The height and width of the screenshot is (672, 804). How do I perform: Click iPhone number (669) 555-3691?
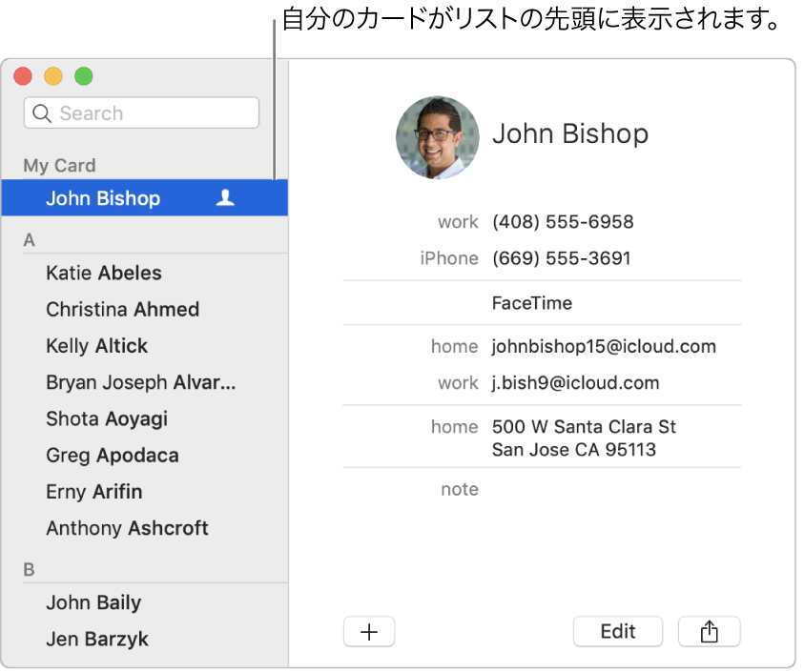coord(562,258)
